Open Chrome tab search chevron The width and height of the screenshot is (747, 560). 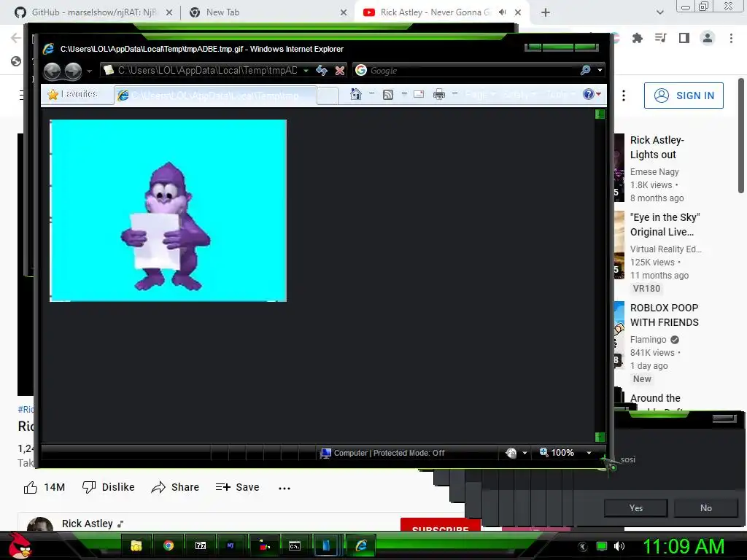[x=659, y=12]
